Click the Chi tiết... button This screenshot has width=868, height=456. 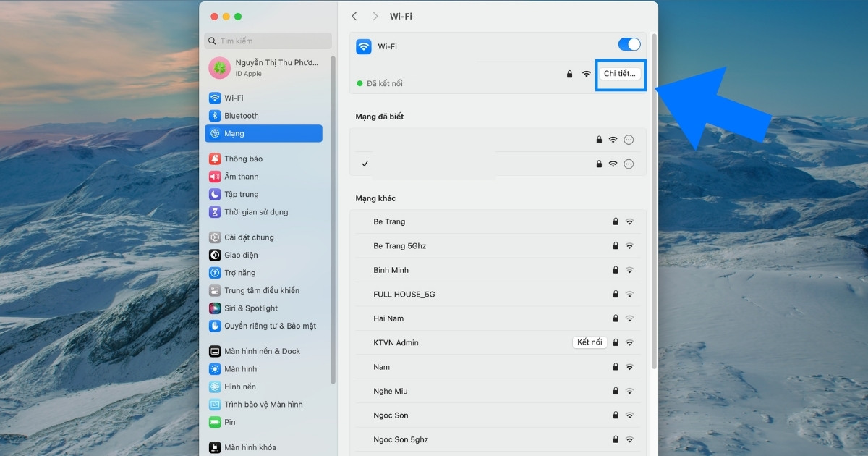coord(620,73)
